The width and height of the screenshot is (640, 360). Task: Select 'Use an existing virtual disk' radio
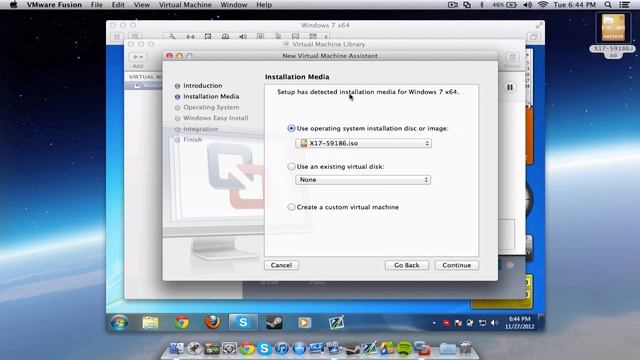pyautogui.click(x=291, y=167)
